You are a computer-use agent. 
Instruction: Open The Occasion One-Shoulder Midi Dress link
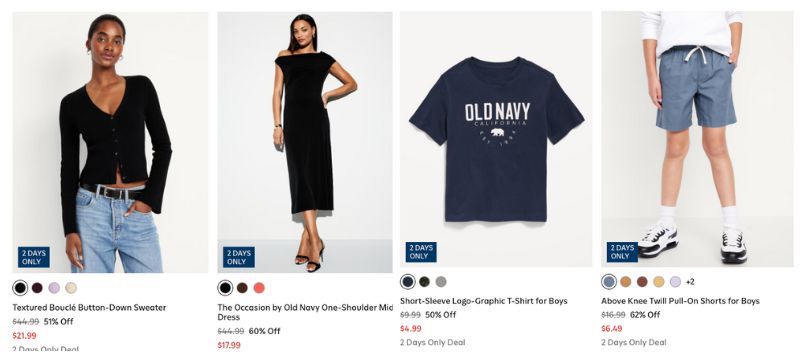click(x=305, y=312)
